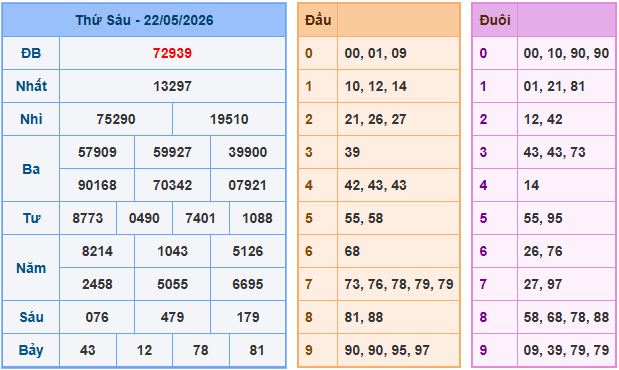Image resolution: width=619 pixels, height=370 pixels.
Task: Click the Bảy prize cell 12
Action: tap(144, 350)
